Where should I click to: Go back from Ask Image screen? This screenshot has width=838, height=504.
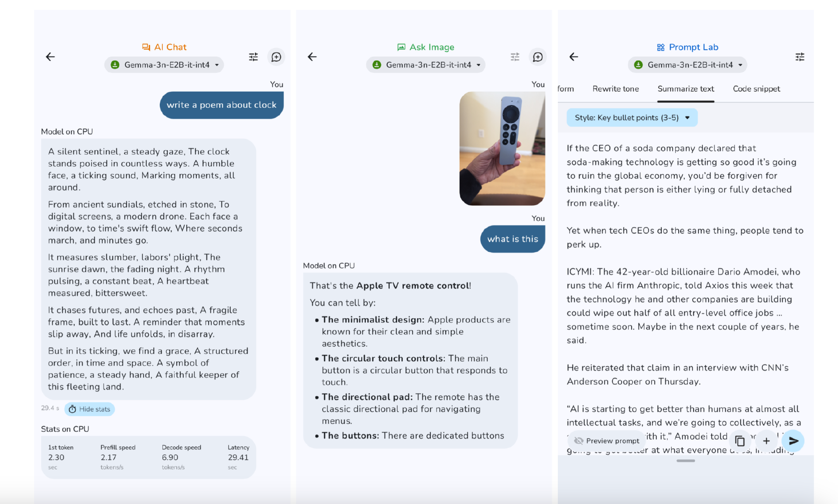pyautogui.click(x=312, y=57)
